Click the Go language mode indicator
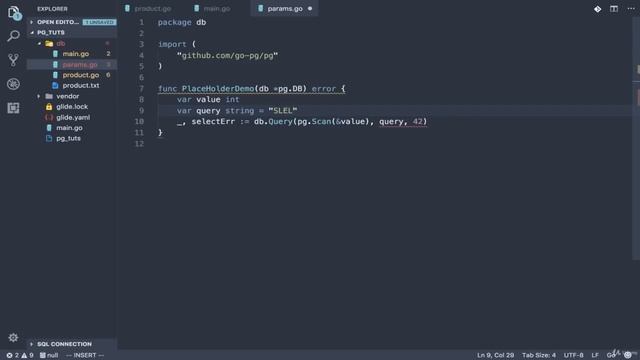This screenshot has height=360, width=640. click(x=611, y=355)
